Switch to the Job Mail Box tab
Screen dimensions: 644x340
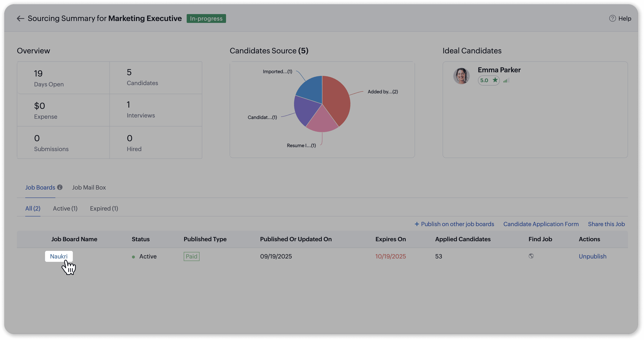point(89,187)
